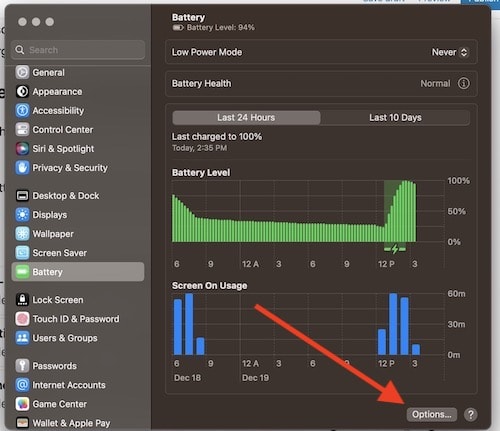Click the Displays sun icon

click(22, 215)
